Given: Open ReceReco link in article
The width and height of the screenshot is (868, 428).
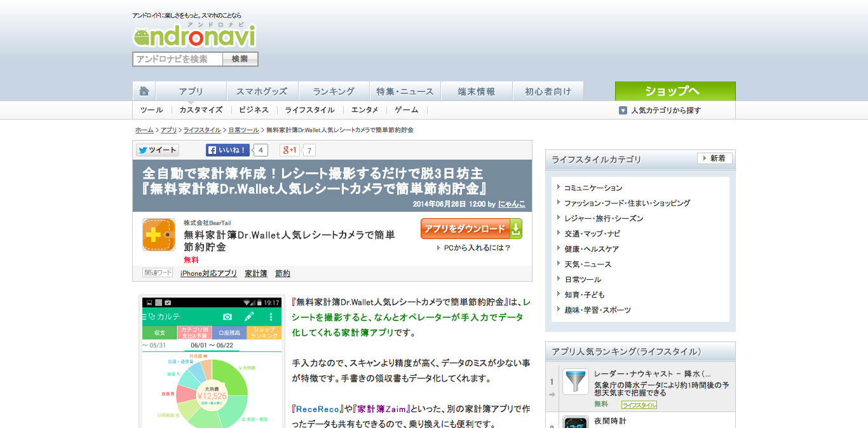Looking at the screenshot, I should point(318,409).
